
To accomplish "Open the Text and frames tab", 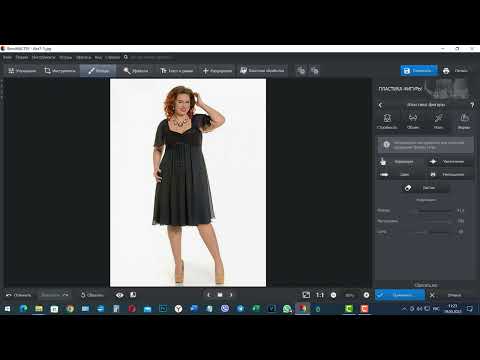I will tap(177, 71).
